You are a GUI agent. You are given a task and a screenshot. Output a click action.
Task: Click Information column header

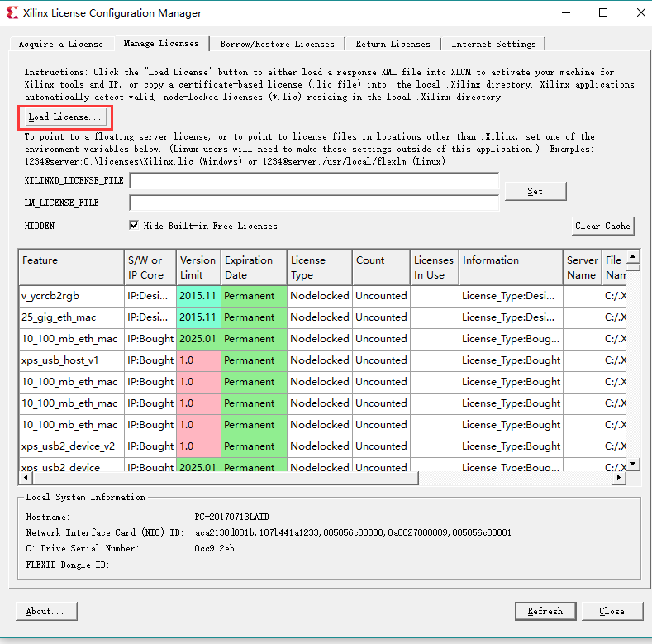[511, 268]
